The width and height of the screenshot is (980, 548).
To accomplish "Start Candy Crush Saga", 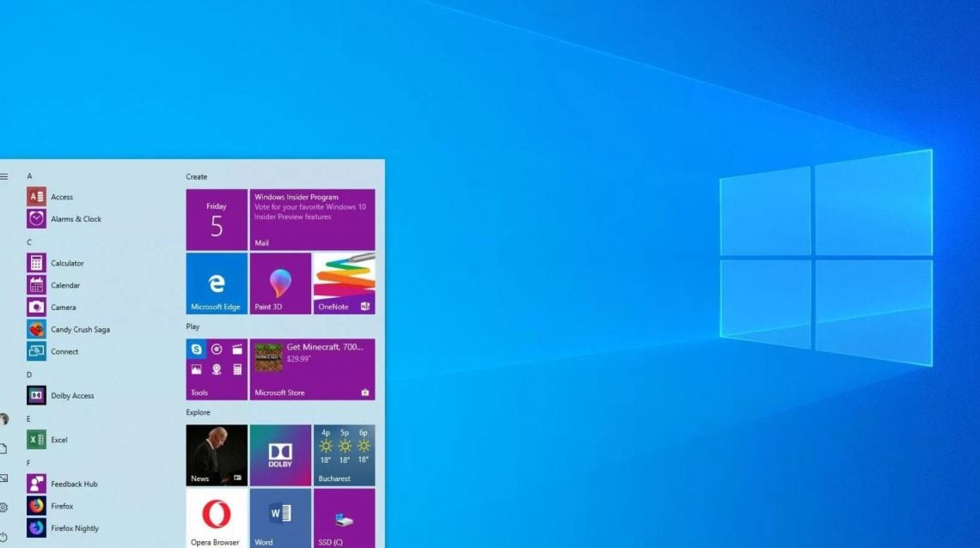I will click(82, 329).
